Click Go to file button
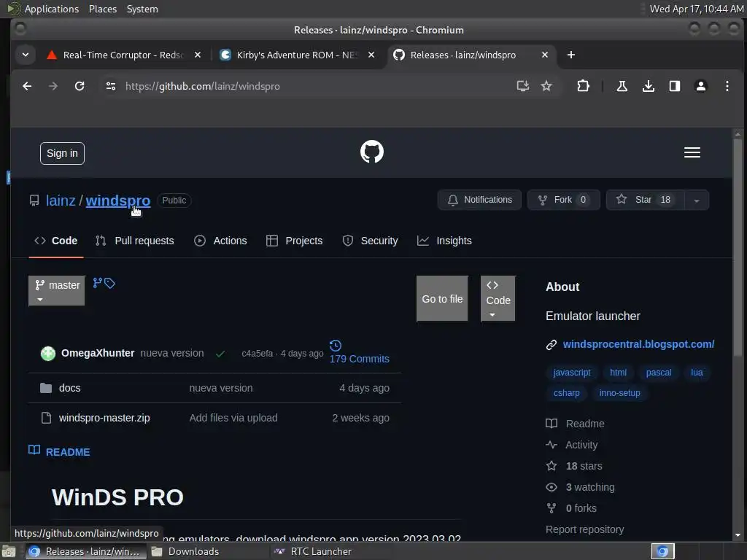Image resolution: width=747 pixels, height=560 pixels. tap(442, 298)
